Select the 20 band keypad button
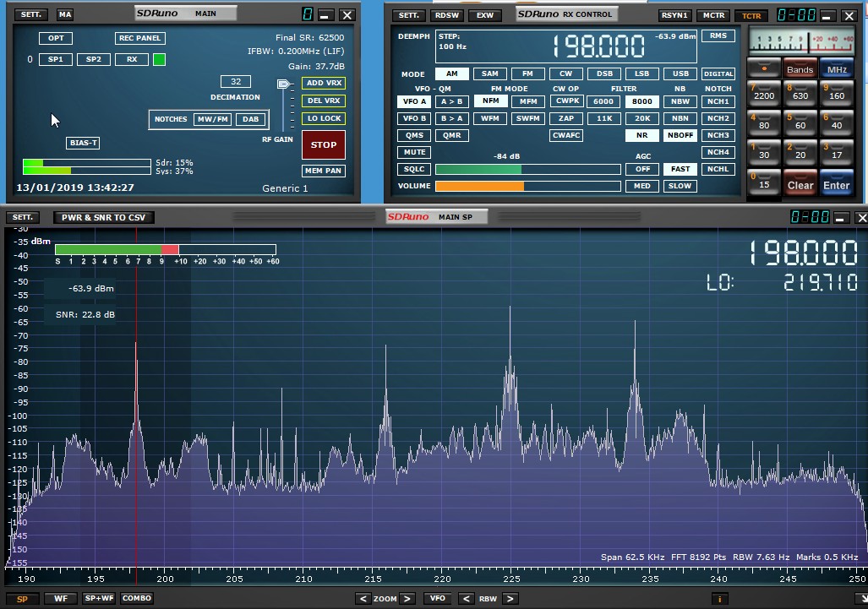The image size is (868, 609). [800, 153]
